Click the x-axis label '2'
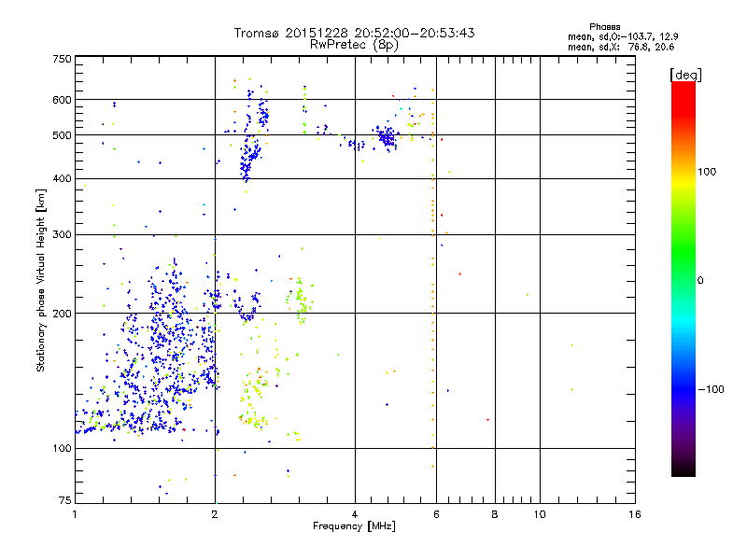 click(x=215, y=514)
